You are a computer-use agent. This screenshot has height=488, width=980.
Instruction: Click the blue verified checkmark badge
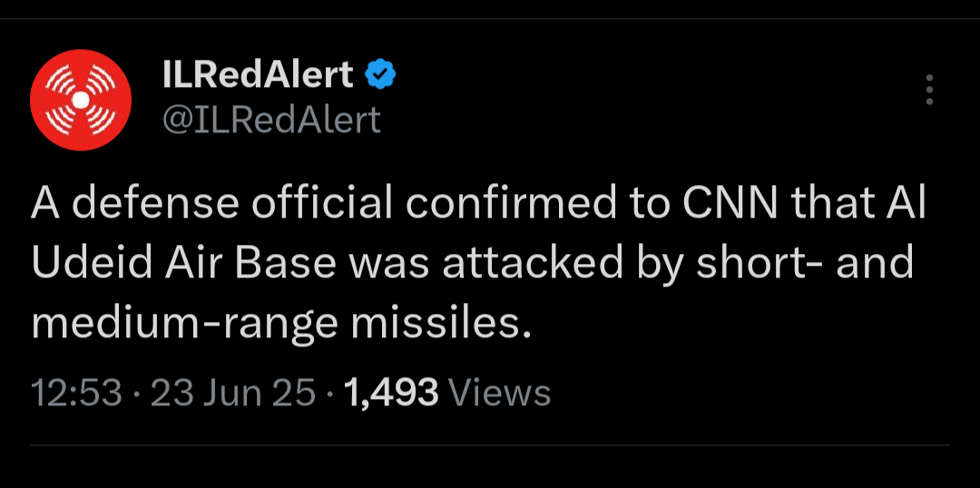coord(380,75)
